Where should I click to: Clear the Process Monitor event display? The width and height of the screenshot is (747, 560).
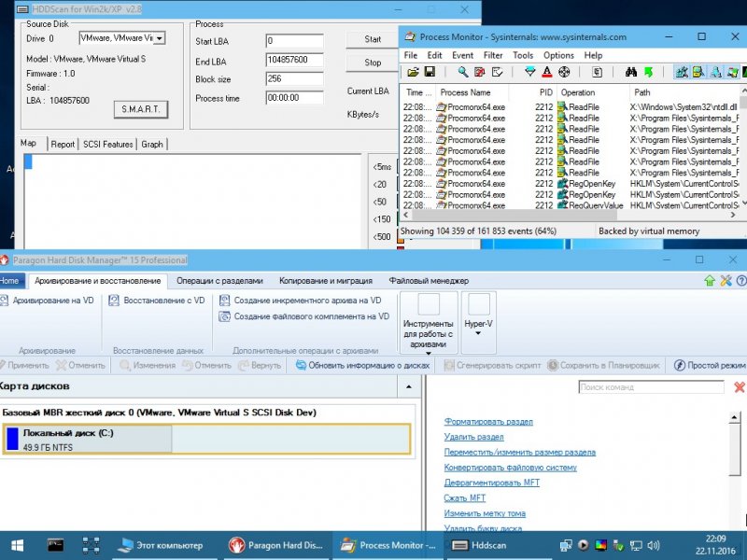pos(498,72)
